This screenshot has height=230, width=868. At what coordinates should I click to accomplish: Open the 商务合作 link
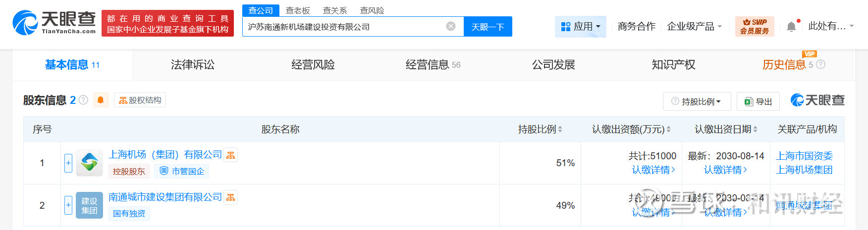tap(637, 26)
